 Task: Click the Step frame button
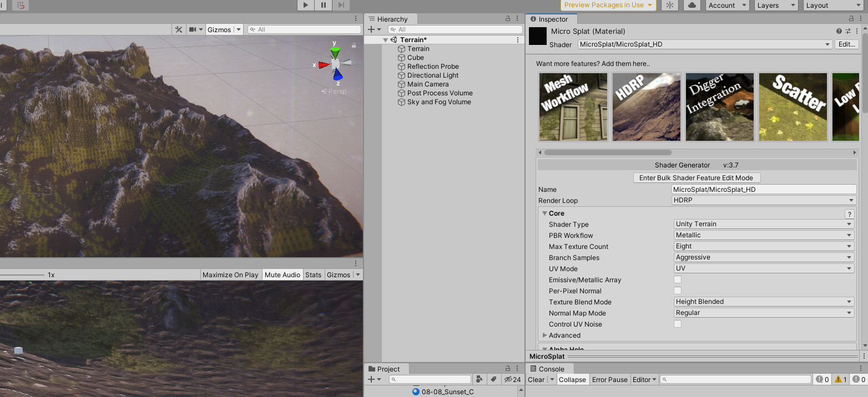340,6
